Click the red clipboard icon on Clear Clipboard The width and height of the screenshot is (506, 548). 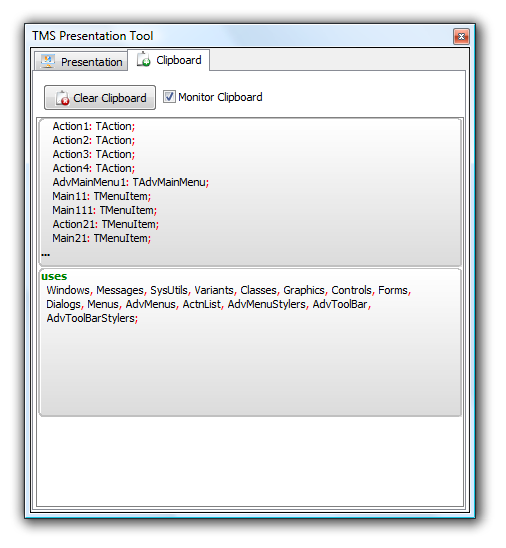pyautogui.click(x=63, y=98)
